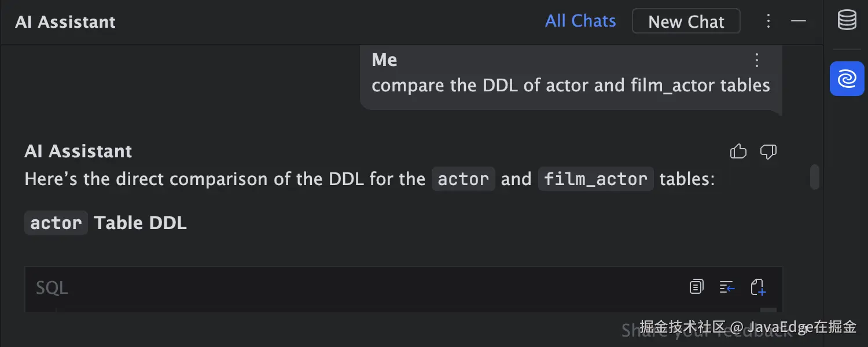Open AI Assistant panel options menu
868x347 pixels.
[x=768, y=21]
